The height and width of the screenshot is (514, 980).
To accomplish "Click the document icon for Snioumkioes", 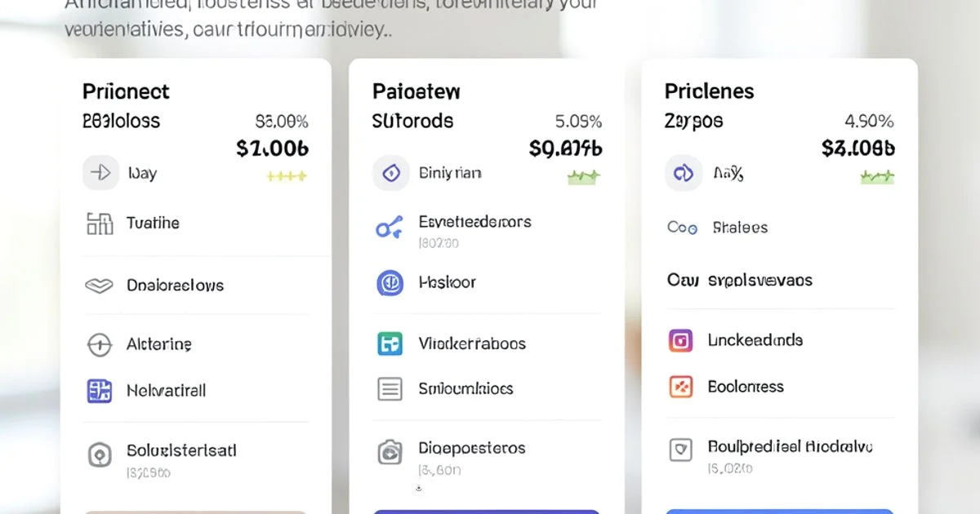I will [x=390, y=389].
